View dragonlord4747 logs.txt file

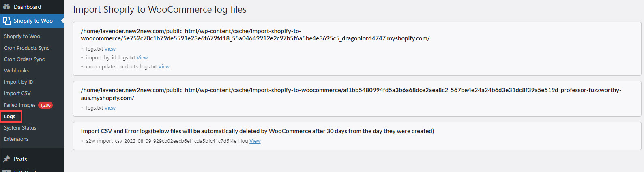point(110,49)
